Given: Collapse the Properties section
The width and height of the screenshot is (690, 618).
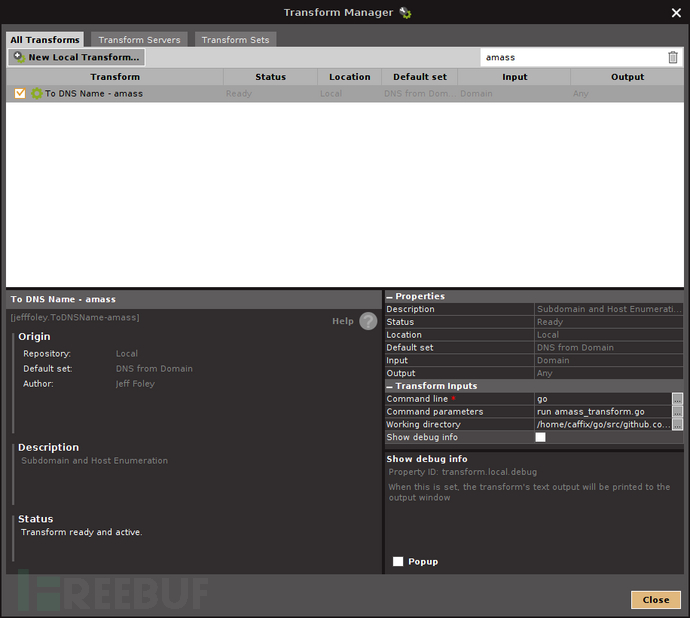Looking at the screenshot, I should 389,297.
